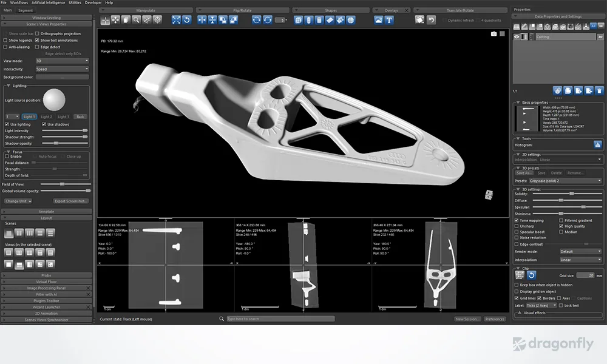Open the Render mode dropdown
The height and width of the screenshot is (364, 607).
[x=581, y=251]
